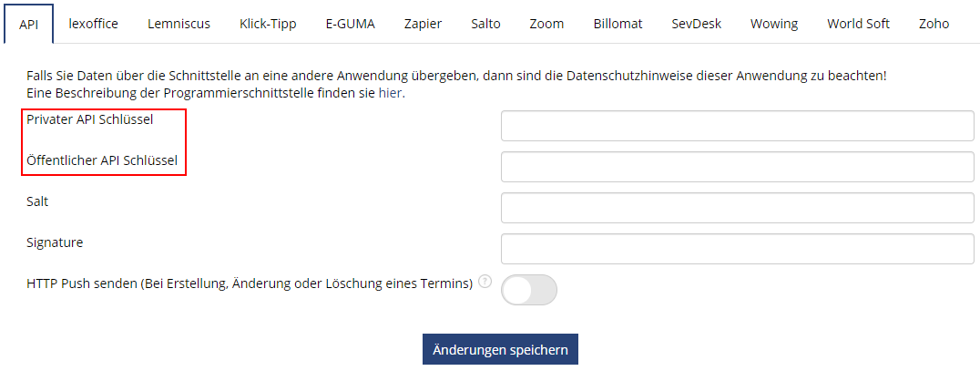Select the Klick-Tipp tab
The height and width of the screenshot is (371, 980).
(x=268, y=24)
